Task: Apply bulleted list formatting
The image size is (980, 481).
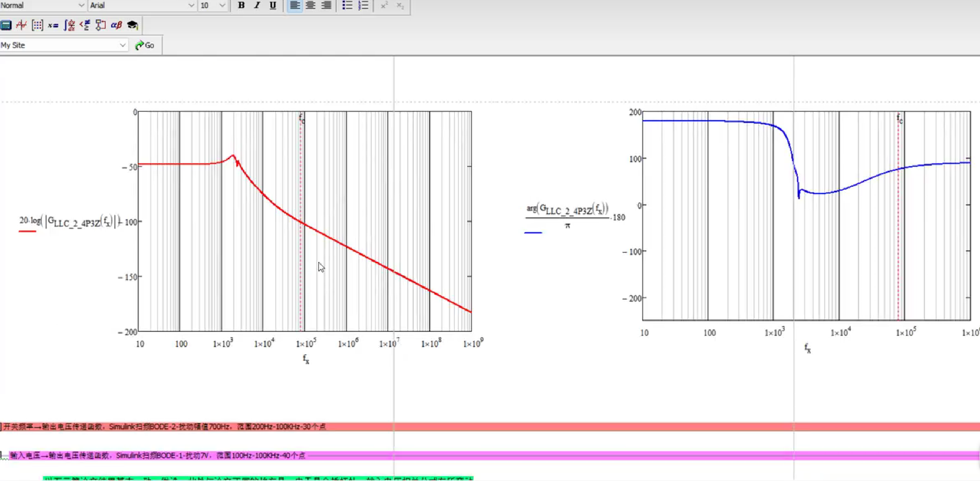Action: 347,5
